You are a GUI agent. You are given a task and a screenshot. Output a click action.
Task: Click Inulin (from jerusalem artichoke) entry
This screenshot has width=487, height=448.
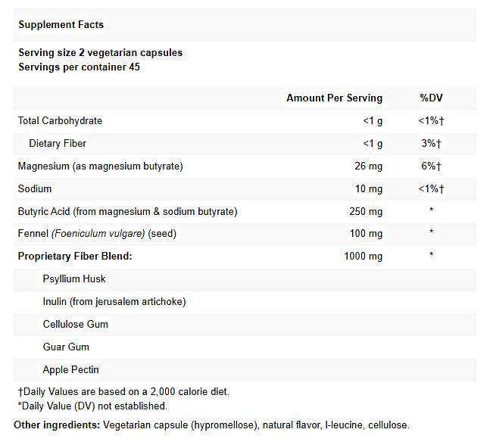pyautogui.click(x=114, y=301)
